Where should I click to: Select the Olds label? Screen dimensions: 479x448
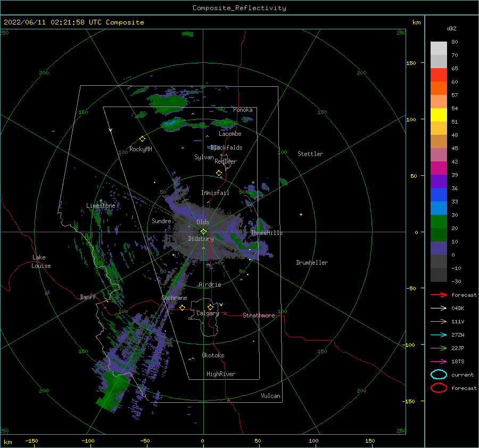203,222
